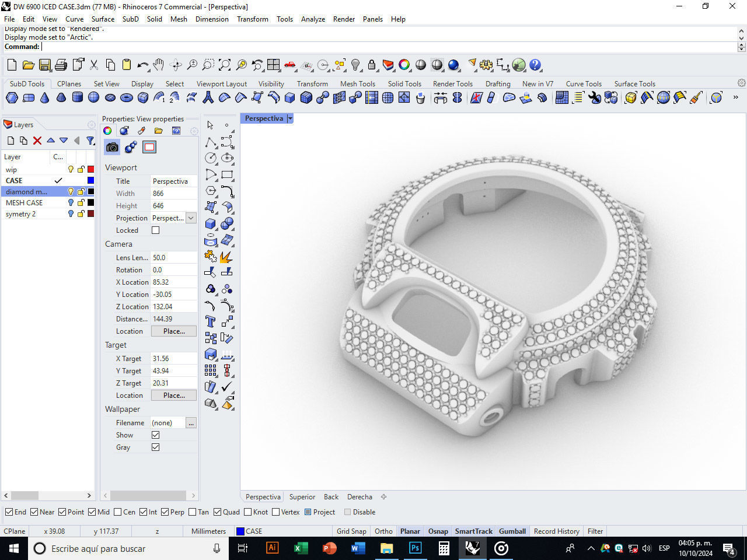
Task: Select SubD torus primitive tool
Action: (127, 97)
